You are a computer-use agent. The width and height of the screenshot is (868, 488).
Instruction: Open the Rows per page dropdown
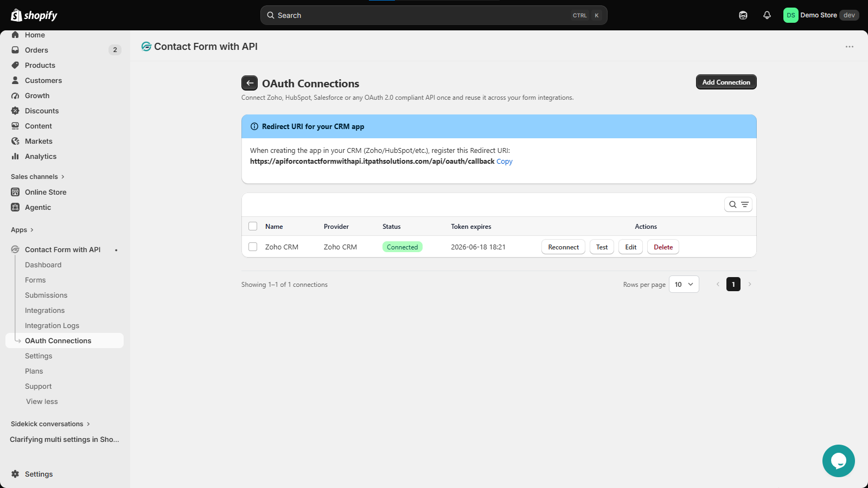684,284
